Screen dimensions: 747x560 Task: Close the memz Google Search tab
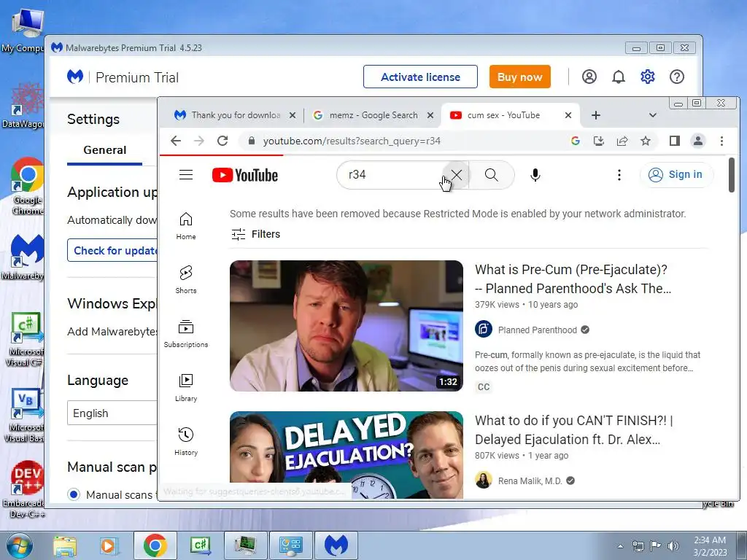pos(430,115)
